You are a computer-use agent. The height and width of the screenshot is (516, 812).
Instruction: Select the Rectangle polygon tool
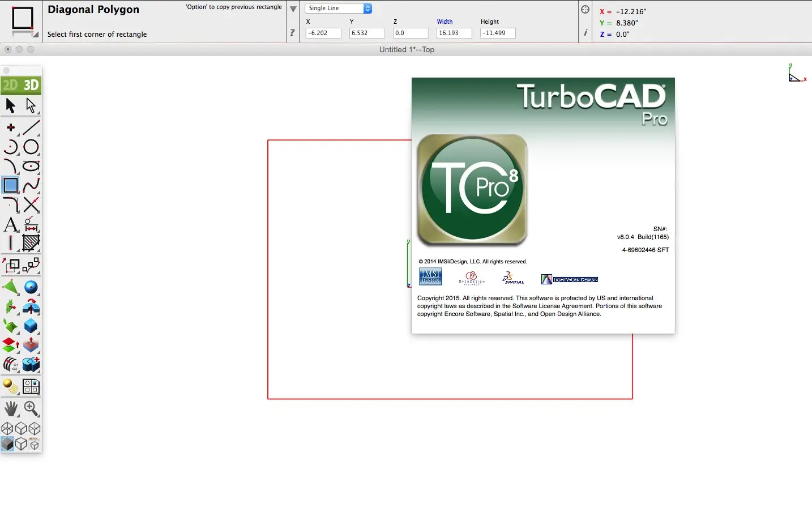tap(11, 185)
